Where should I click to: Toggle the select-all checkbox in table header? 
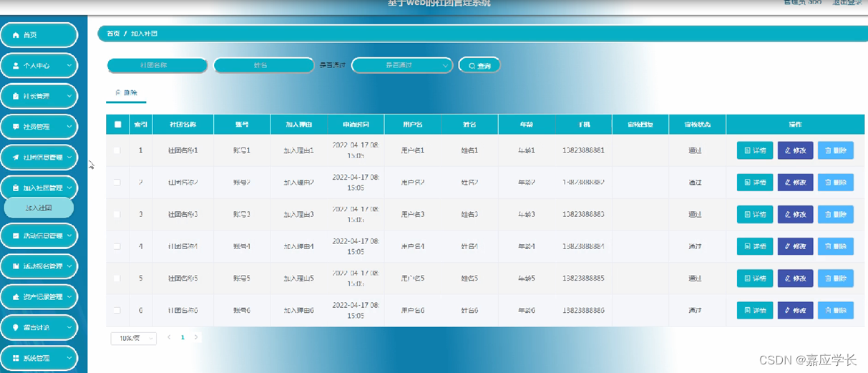(118, 125)
